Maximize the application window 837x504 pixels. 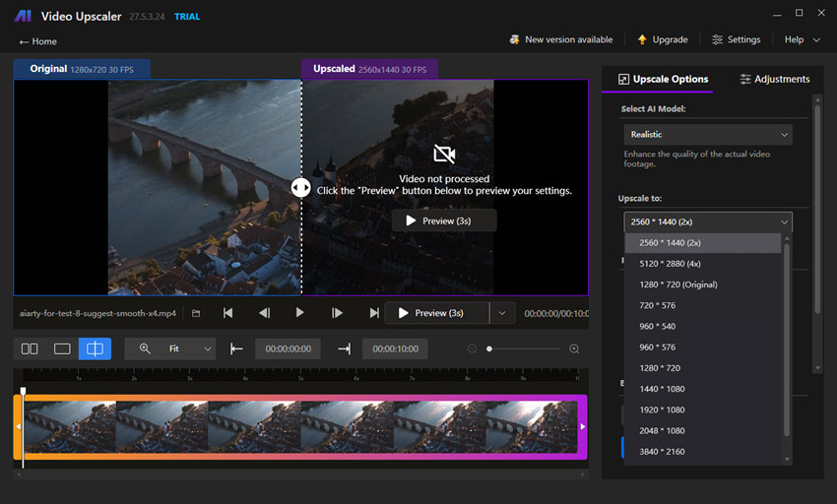click(x=800, y=13)
